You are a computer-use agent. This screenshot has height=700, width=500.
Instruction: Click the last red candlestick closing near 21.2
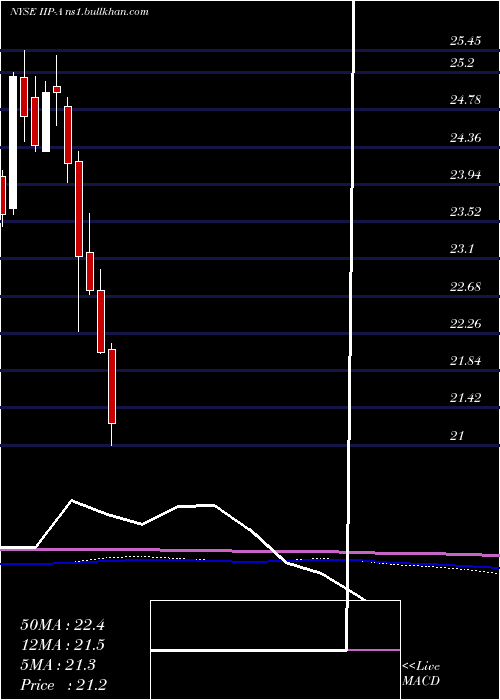pos(112,386)
